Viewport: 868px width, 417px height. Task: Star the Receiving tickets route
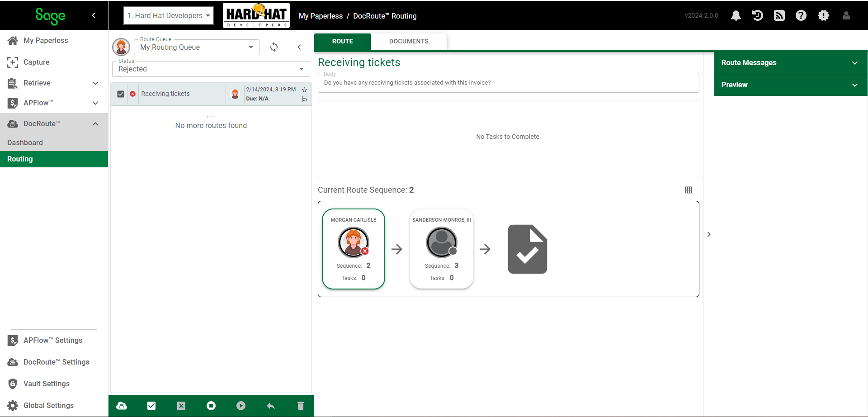coord(305,90)
